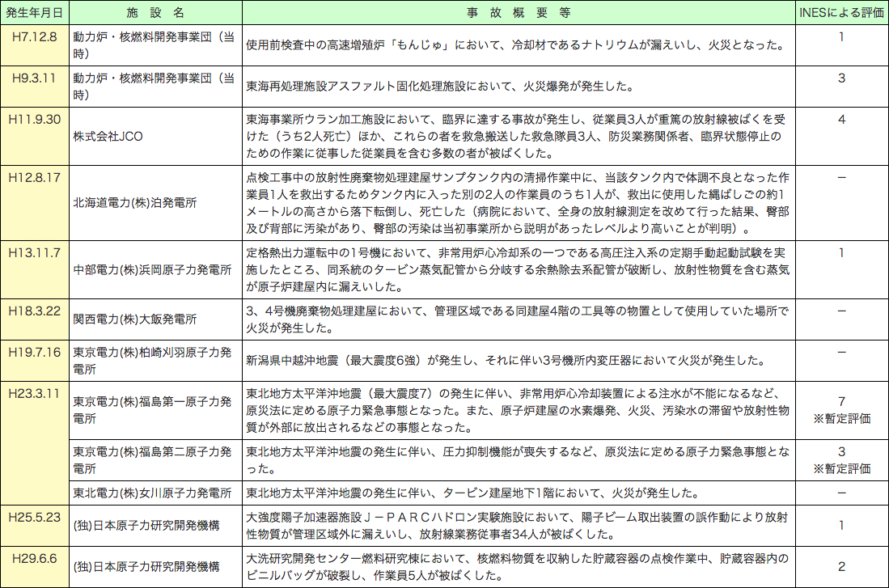
Task: Click facility name 株式会社JCO
Action: click(x=108, y=136)
